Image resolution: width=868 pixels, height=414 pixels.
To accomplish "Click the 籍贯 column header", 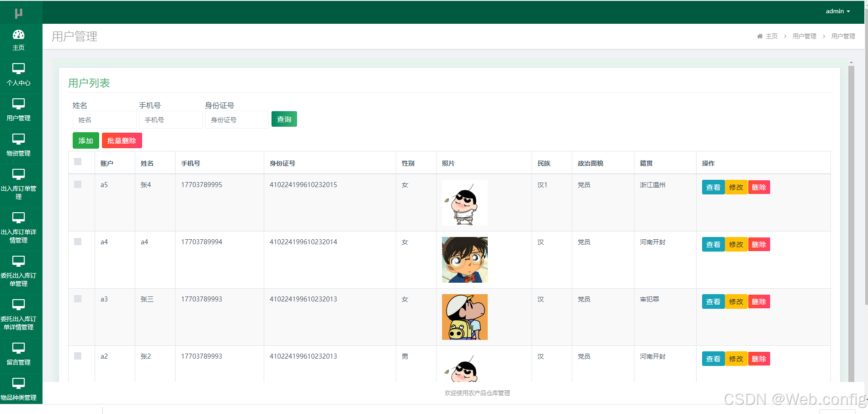I will 646,163.
